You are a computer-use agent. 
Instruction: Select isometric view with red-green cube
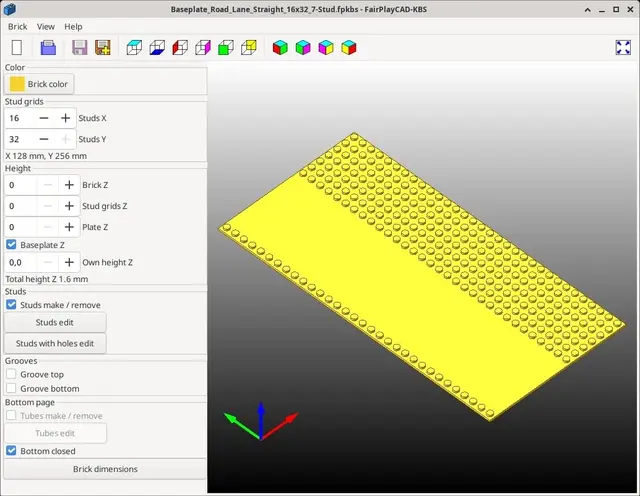280,47
